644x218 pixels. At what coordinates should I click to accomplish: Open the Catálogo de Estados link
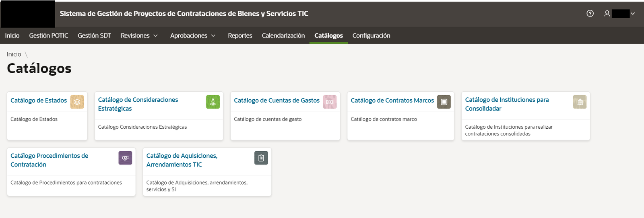pos(39,100)
